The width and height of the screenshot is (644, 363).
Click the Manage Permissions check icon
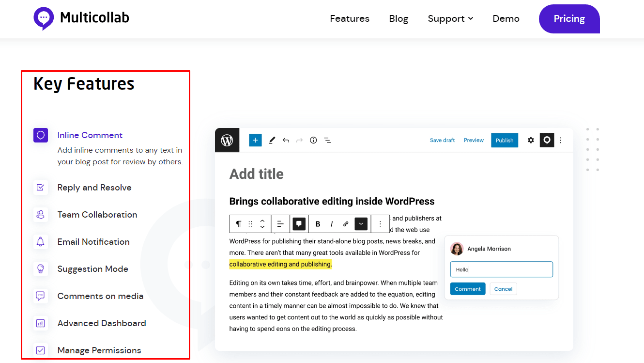coord(41,350)
